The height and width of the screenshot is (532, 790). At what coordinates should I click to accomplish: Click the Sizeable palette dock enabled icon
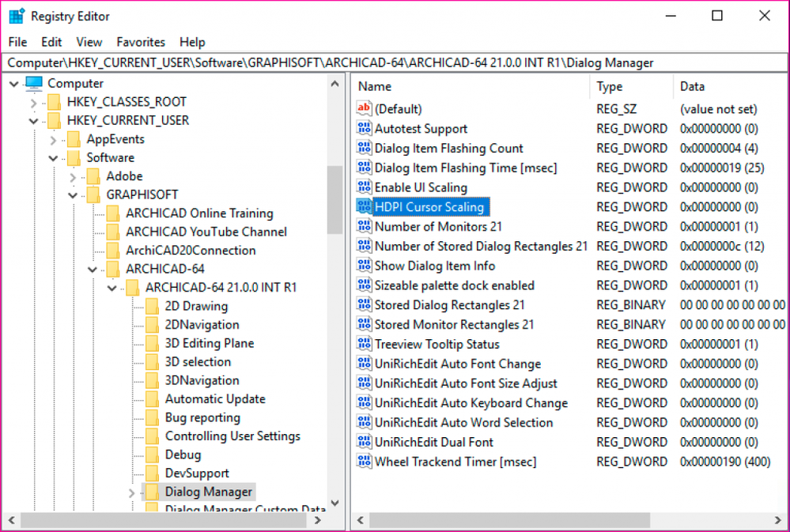(364, 285)
